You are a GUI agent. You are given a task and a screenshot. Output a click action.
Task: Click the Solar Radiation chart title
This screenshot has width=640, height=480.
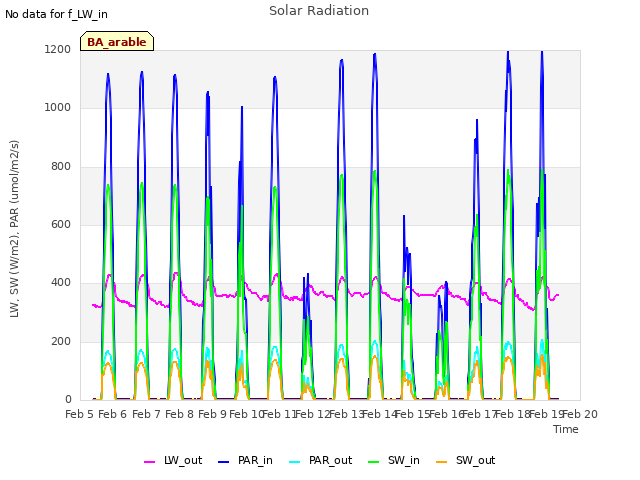[x=319, y=11]
